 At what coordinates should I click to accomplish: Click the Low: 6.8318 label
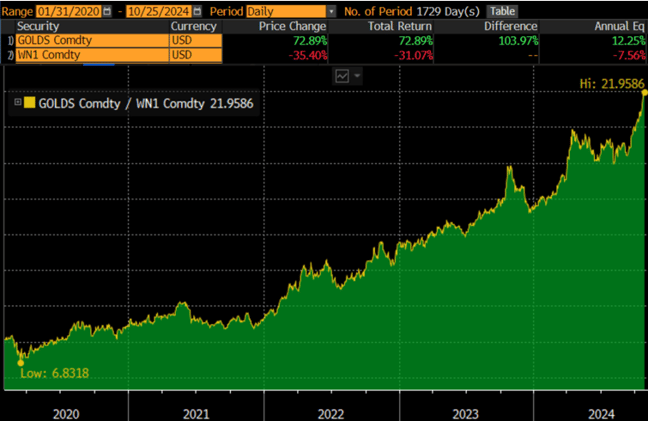(x=55, y=373)
